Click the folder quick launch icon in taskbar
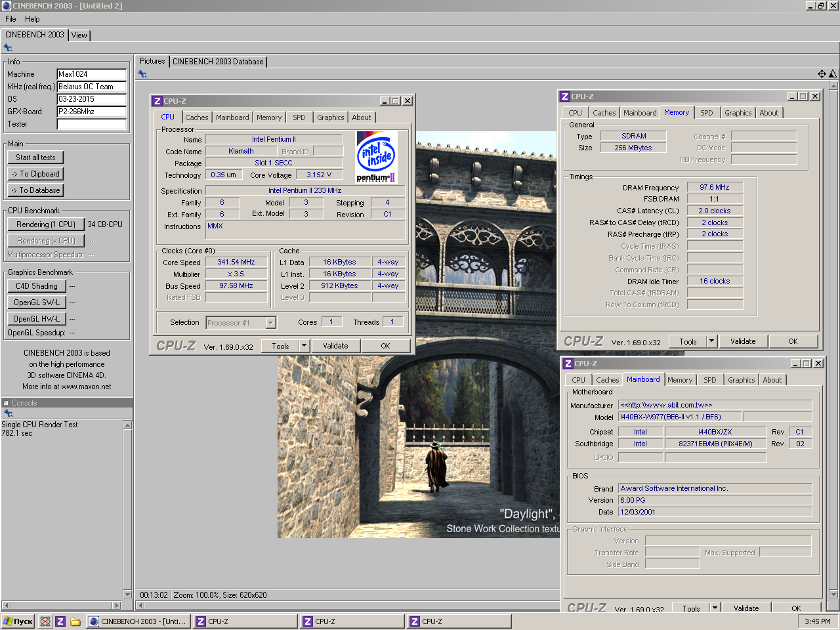 (75, 621)
